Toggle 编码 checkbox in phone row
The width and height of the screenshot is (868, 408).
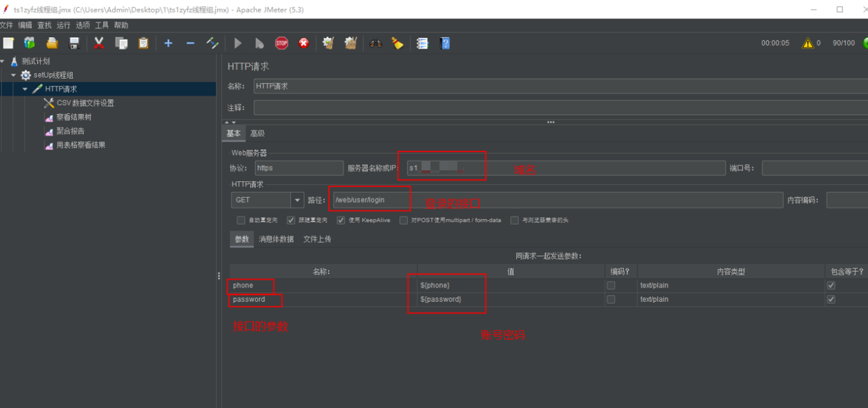tap(611, 286)
